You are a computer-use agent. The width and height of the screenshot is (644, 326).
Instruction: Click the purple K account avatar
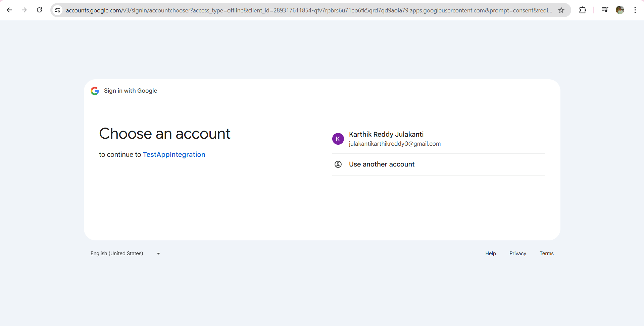click(338, 139)
